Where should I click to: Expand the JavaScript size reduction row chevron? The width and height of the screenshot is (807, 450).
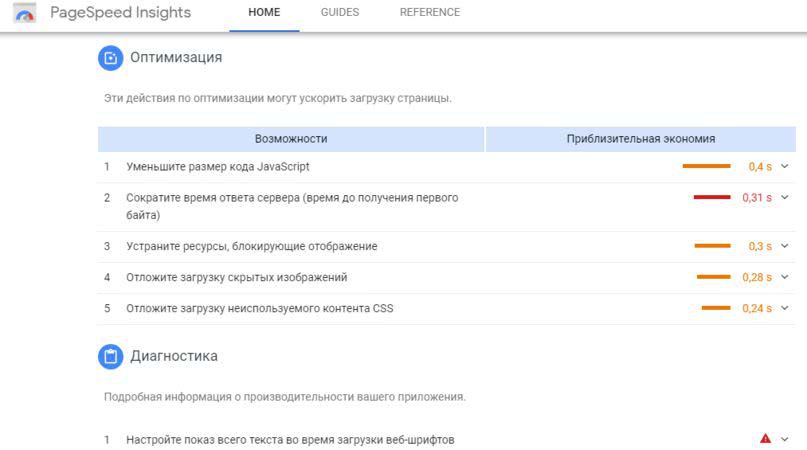[785, 167]
